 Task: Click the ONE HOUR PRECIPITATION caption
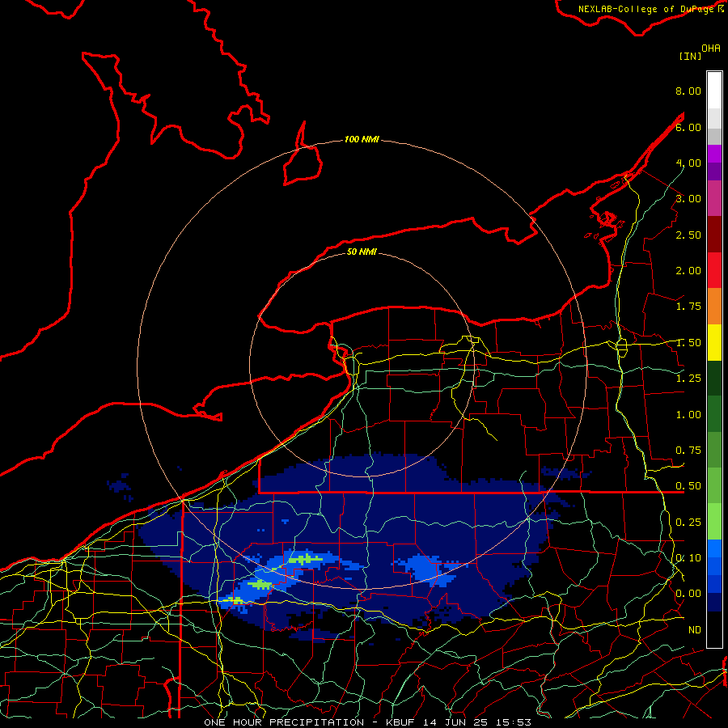(284, 722)
